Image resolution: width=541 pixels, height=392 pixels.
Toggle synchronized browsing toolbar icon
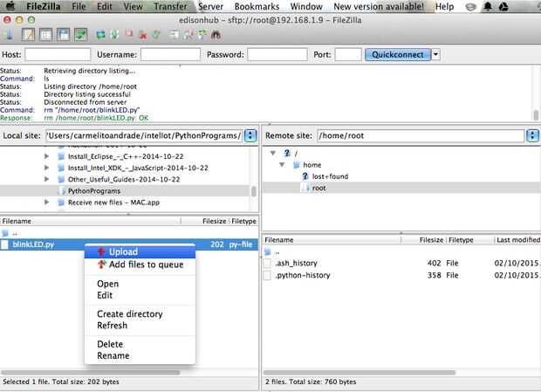tap(202, 35)
